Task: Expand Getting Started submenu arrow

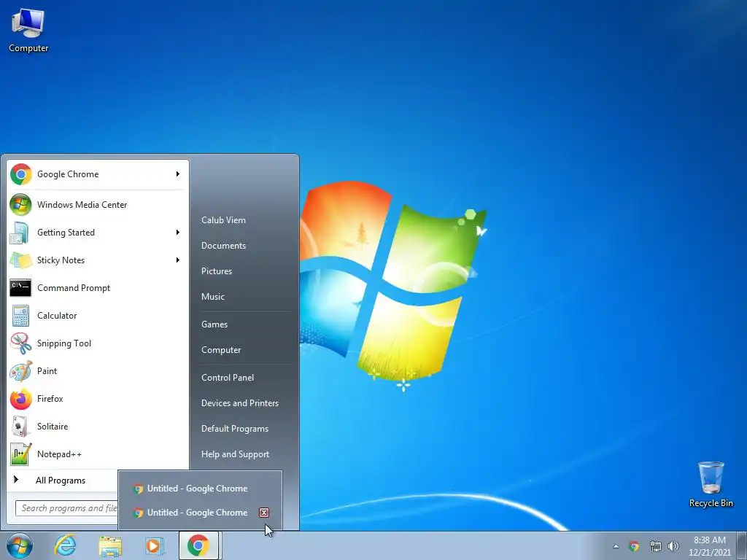Action: pos(178,233)
